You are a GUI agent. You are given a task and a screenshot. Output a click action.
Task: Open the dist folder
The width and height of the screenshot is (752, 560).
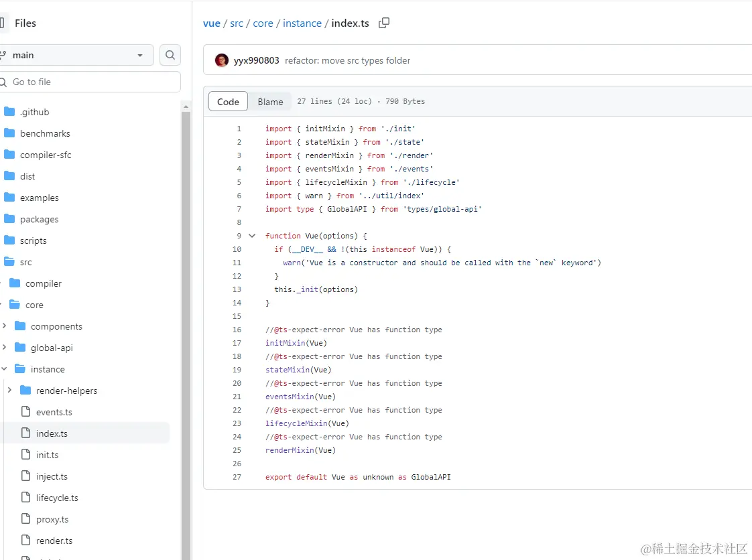(27, 176)
